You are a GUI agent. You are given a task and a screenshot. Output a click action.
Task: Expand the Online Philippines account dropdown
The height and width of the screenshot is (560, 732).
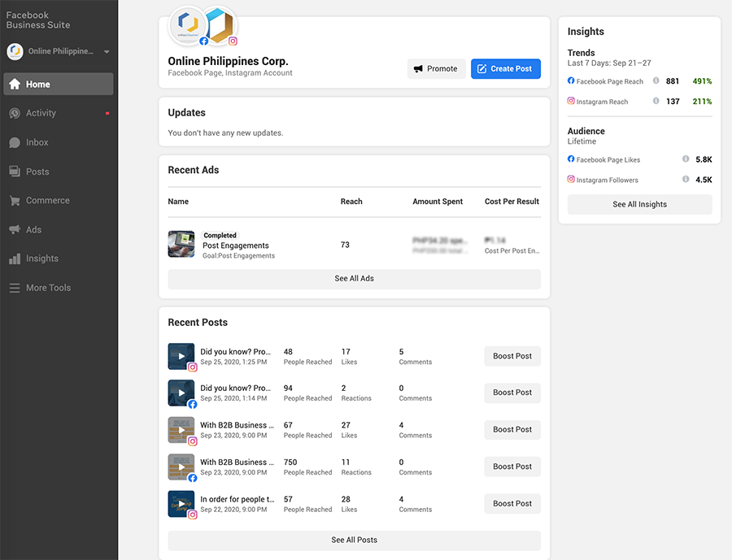point(107,52)
